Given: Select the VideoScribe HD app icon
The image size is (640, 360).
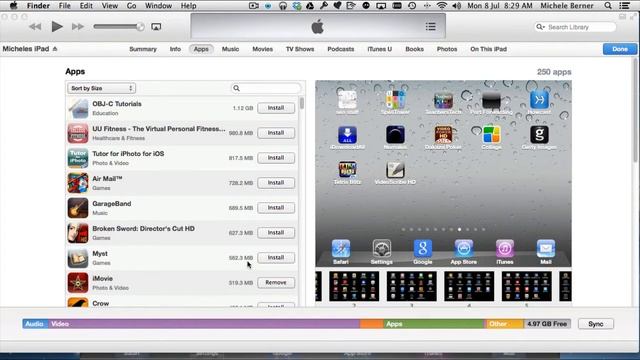Looking at the screenshot, I should point(395,169).
